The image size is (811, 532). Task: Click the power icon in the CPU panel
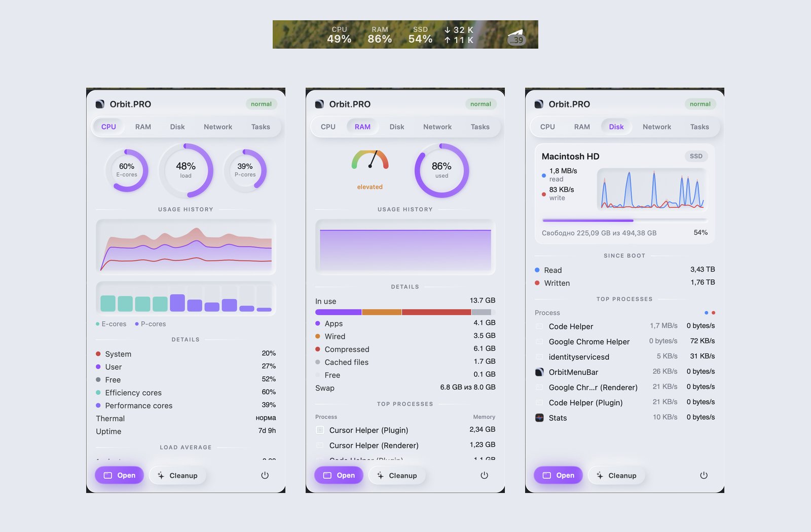pyautogui.click(x=265, y=475)
